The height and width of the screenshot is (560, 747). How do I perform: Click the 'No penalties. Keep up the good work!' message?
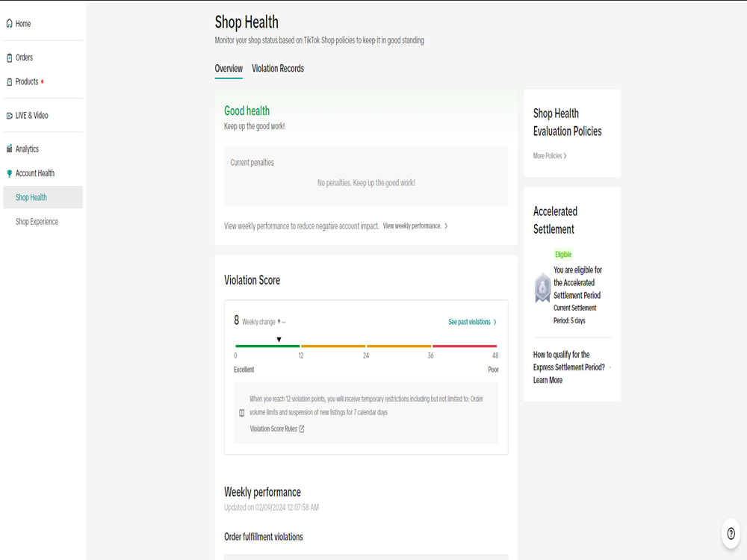tap(366, 183)
